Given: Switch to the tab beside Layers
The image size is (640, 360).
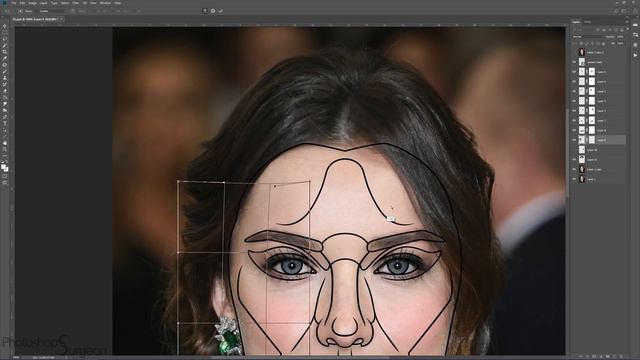Looking at the screenshot, I should pos(587,22).
